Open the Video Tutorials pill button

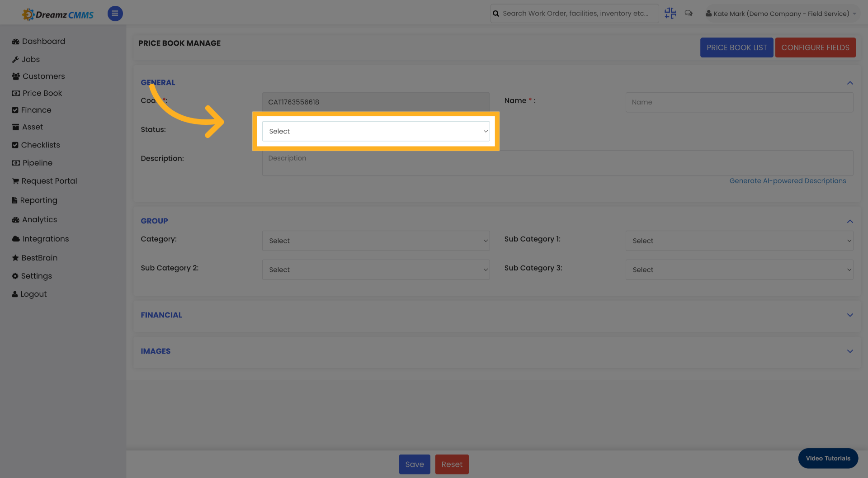(828, 458)
